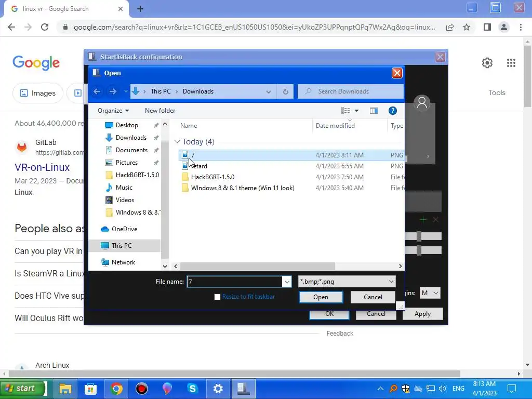
Task: Open the *.bmp;*.png file type filter
Action: click(x=347, y=282)
